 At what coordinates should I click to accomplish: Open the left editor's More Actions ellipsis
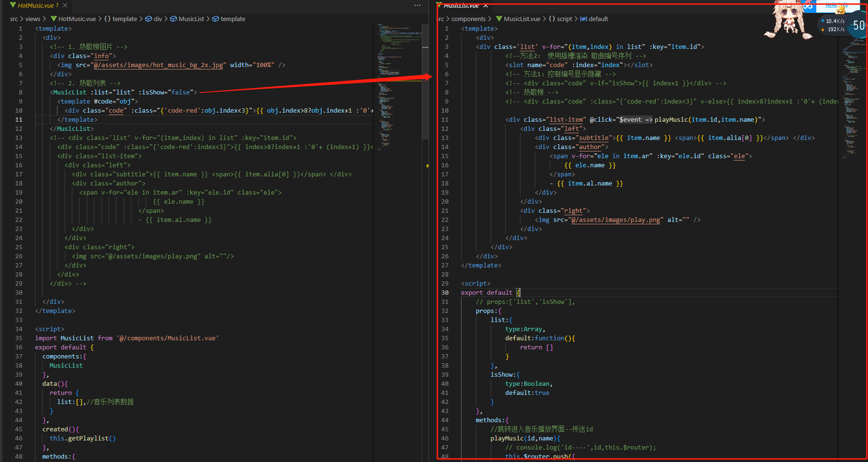coord(417,5)
